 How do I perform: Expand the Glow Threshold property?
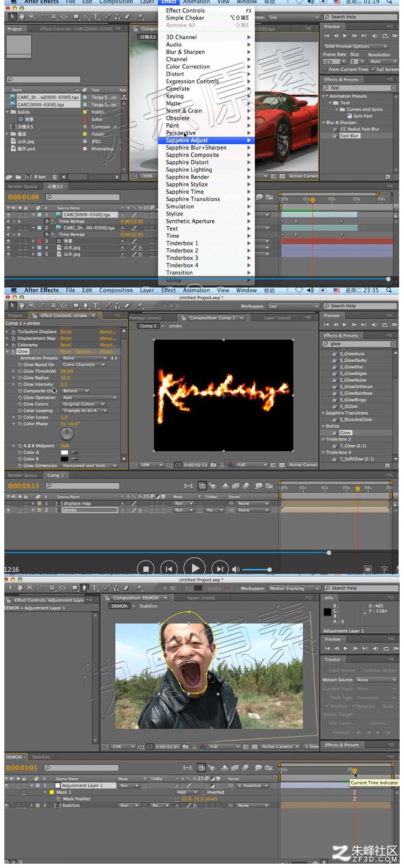pyautogui.click(x=13, y=371)
